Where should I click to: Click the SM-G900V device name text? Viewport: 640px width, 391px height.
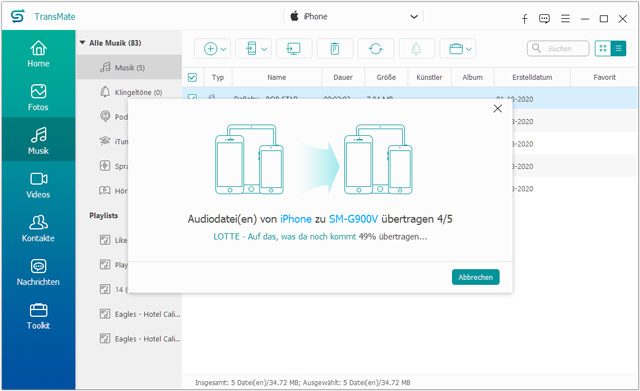pyautogui.click(x=353, y=219)
